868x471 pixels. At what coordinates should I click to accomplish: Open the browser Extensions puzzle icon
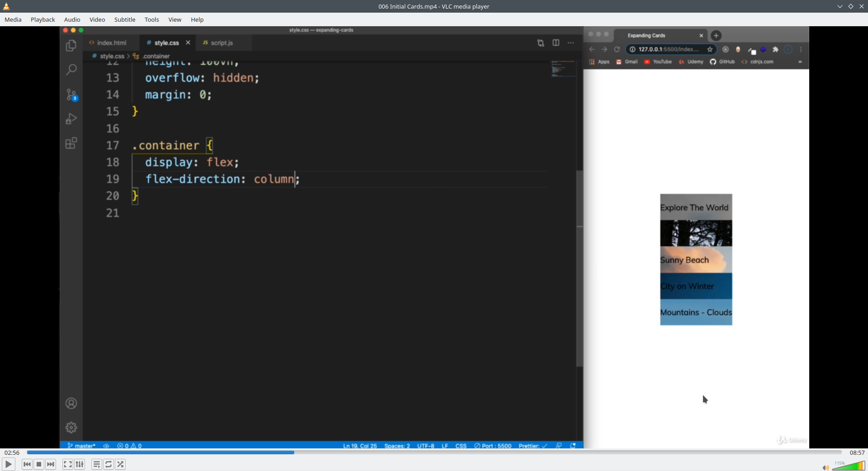(776, 49)
